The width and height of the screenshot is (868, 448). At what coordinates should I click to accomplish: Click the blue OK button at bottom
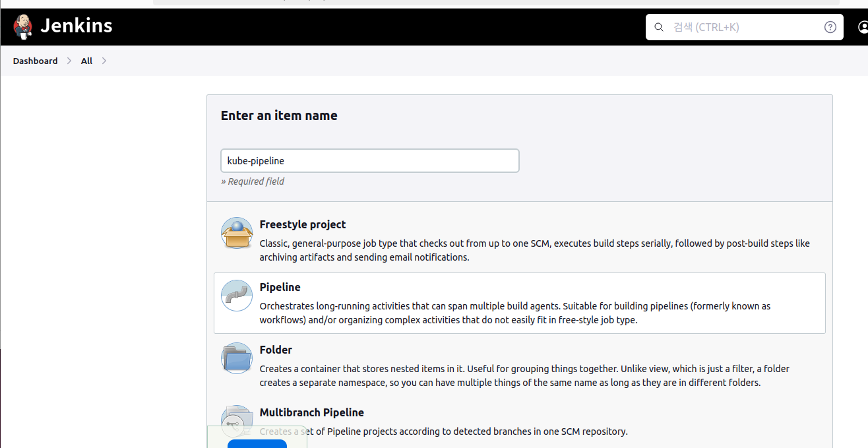pyautogui.click(x=257, y=443)
